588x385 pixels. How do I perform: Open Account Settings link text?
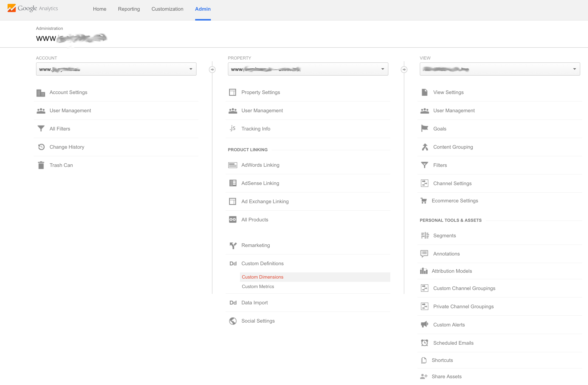click(x=68, y=92)
